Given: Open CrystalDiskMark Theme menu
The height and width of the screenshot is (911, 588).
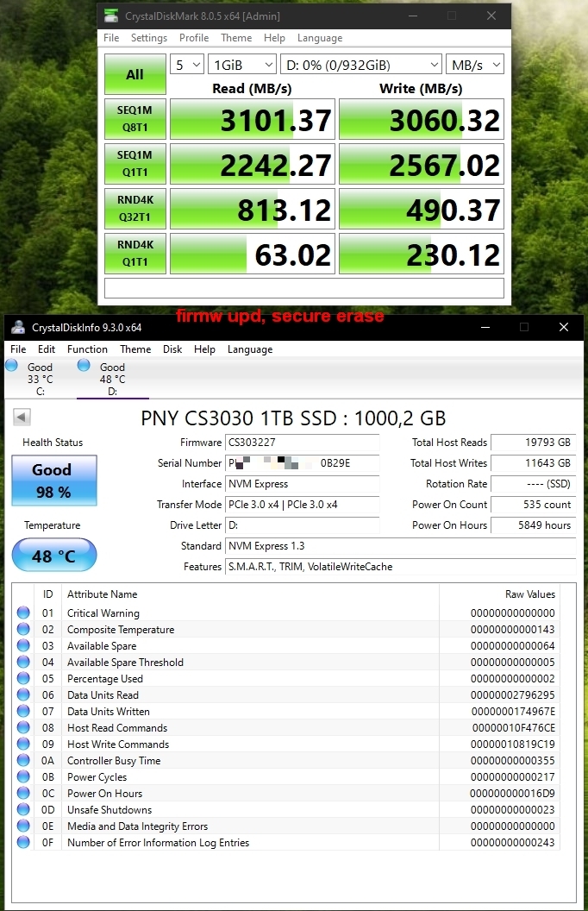Looking at the screenshot, I should 236,38.
